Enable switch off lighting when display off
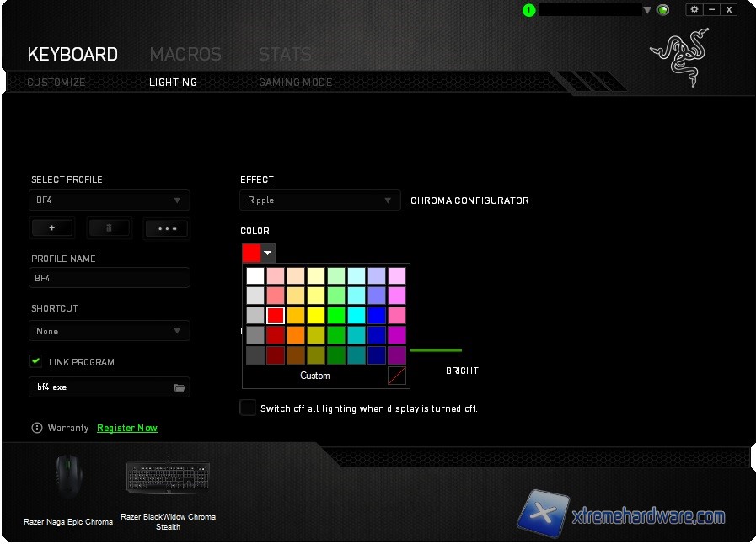Image resolution: width=756 pixels, height=544 pixels. click(248, 408)
